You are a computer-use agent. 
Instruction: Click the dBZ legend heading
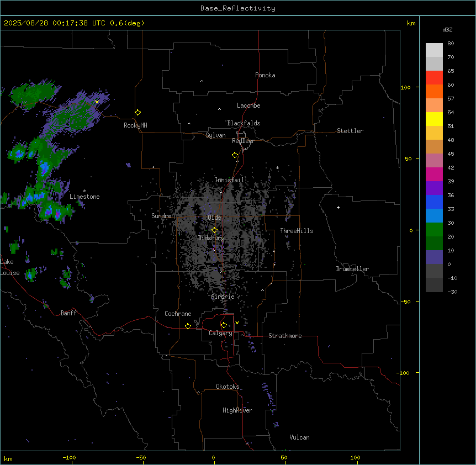coord(447,29)
